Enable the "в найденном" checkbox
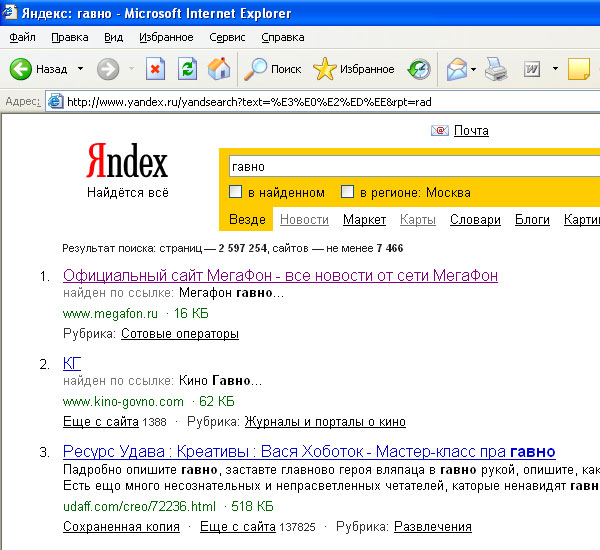Screen dimensions: 600x550 236,192
